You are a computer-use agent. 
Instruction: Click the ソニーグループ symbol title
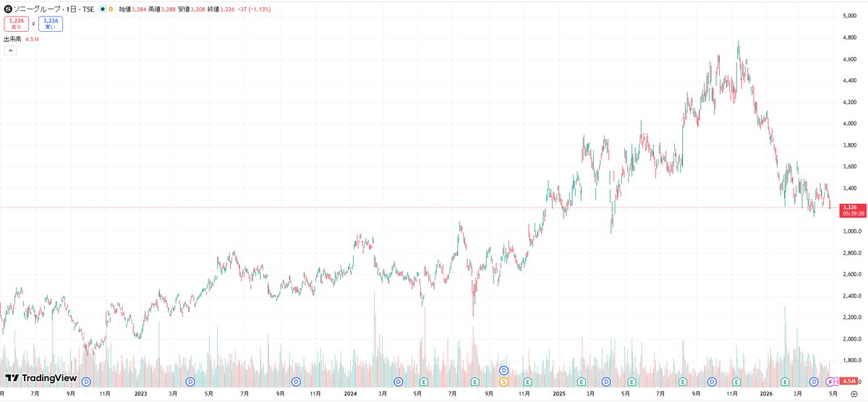(x=38, y=9)
